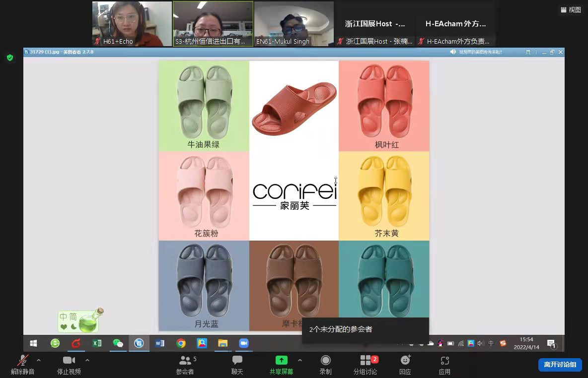Screen dimensions: 588x378
Task: Click the 浙江国展Host participant tile
Action: click(x=375, y=24)
